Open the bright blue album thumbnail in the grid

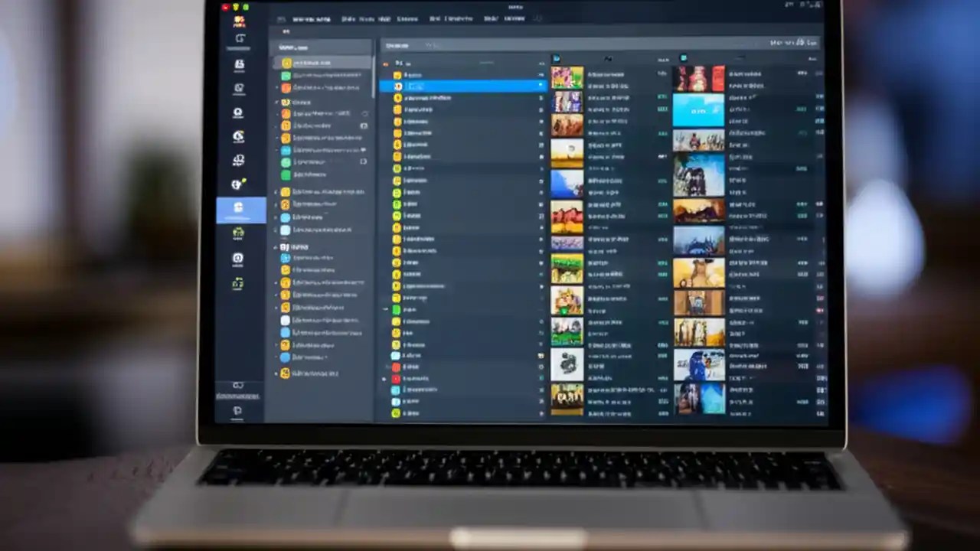698,111
